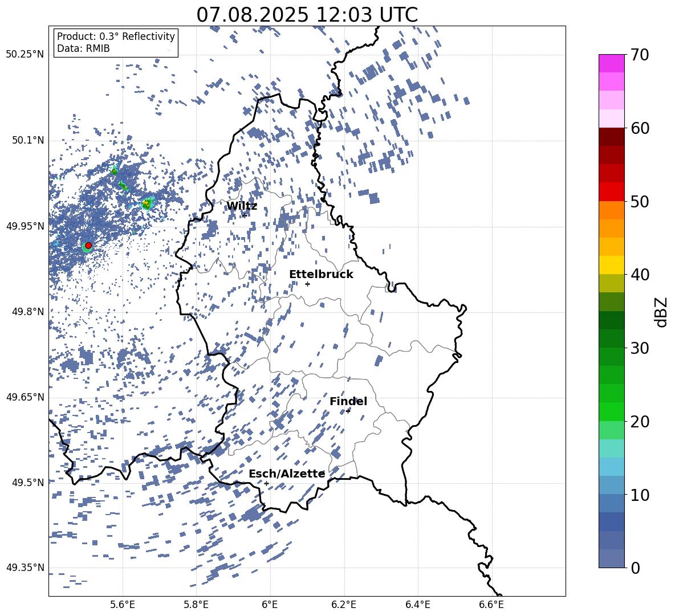The width and height of the screenshot is (675, 616).
Task: Click the yellow colorbar segment at 40
Action: pyautogui.click(x=611, y=265)
